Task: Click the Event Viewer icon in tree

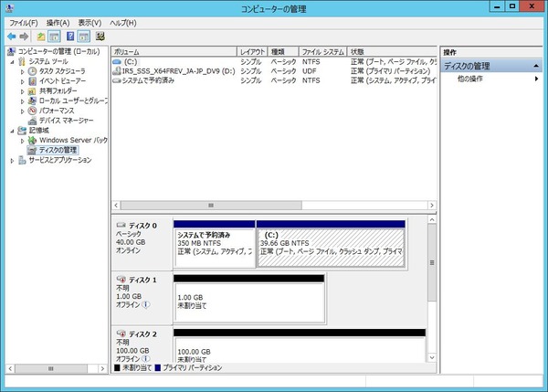Action: (x=32, y=81)
